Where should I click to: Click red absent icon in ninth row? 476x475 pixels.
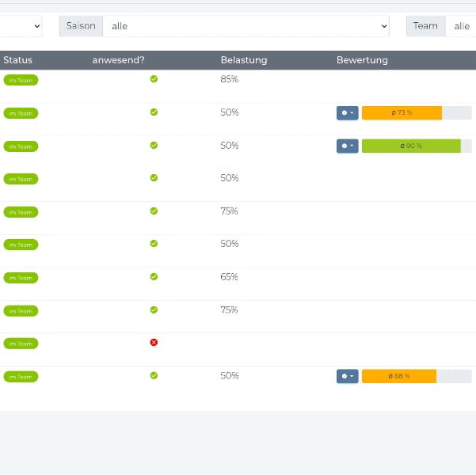click(154, 343)
